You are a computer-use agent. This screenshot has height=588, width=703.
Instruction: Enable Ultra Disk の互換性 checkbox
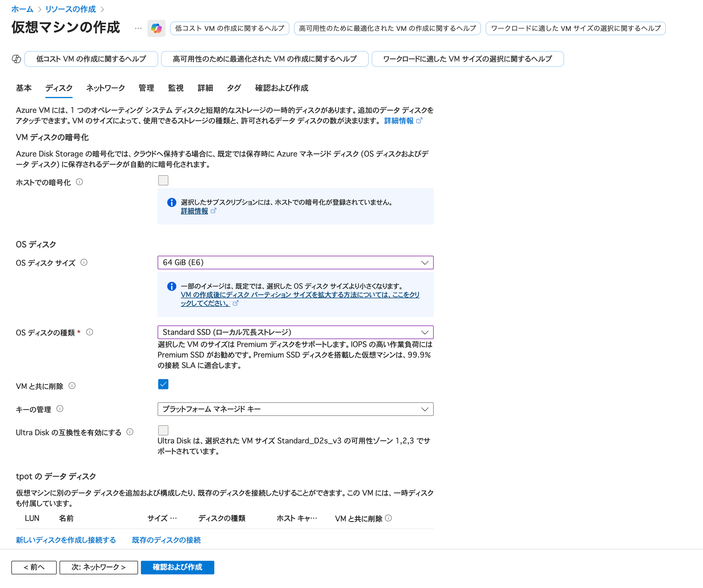pos(163,430)
